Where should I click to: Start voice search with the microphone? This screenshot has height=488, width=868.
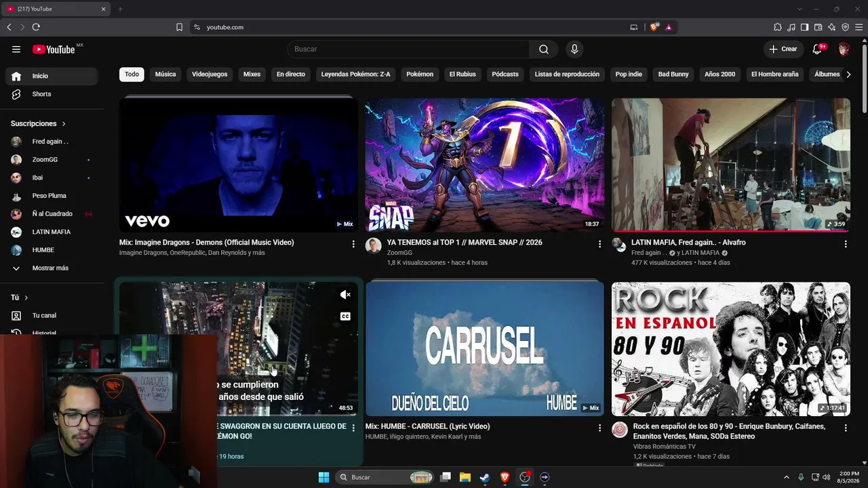[x=574, y=49]
